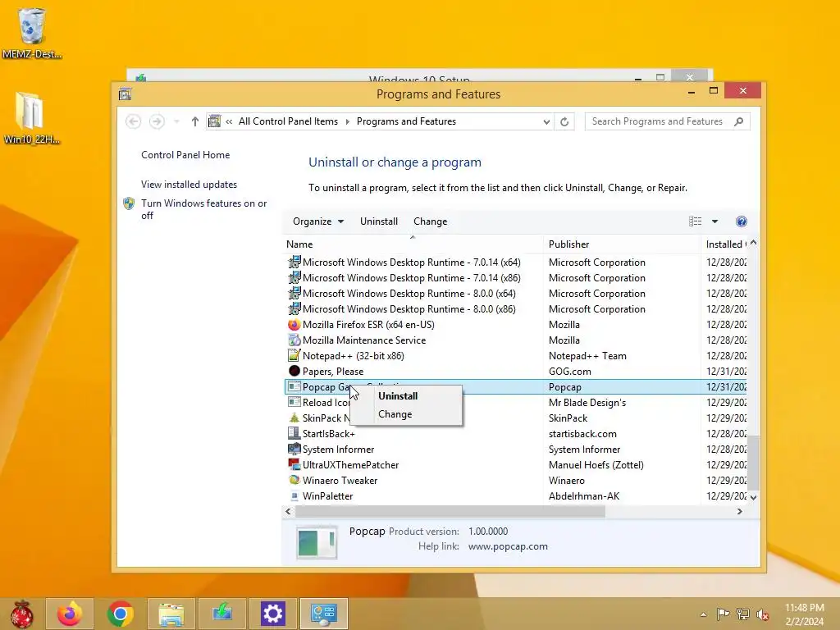Click the Papers, Please program icon
840x630 pixels.
click(294, 371)
